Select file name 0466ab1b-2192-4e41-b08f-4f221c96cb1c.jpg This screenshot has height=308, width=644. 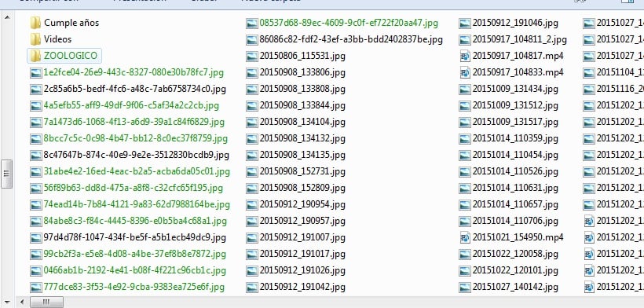(x=135, y=270)
